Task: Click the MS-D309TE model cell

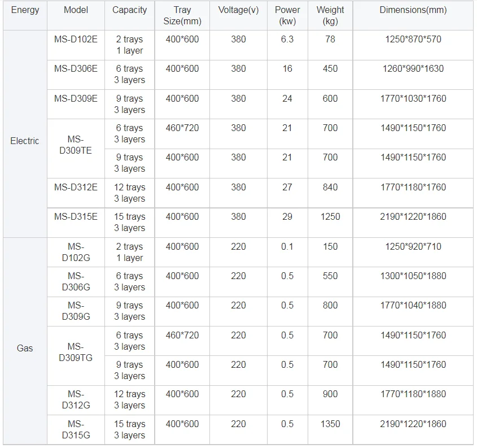Action: pos(76,145)
